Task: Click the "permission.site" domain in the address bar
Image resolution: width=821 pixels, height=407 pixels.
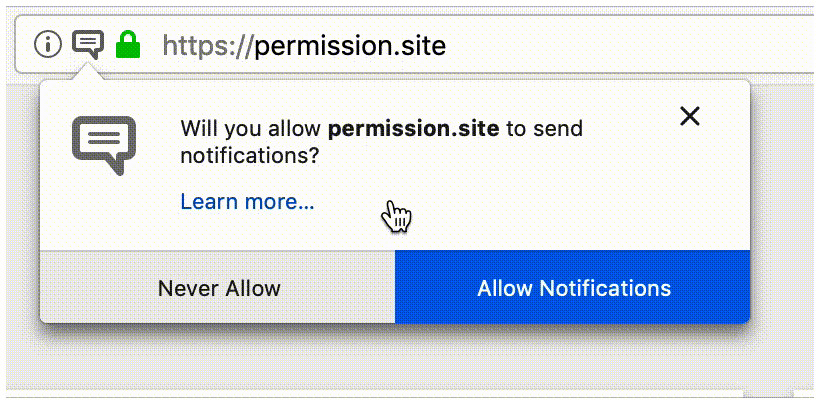Action: click(x=349, y=45)
